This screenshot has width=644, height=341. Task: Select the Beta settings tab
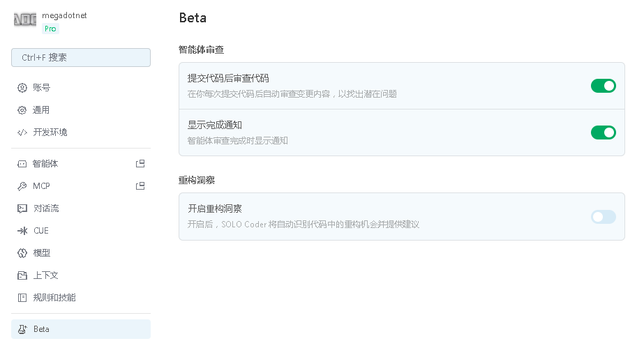coord(81,329)
